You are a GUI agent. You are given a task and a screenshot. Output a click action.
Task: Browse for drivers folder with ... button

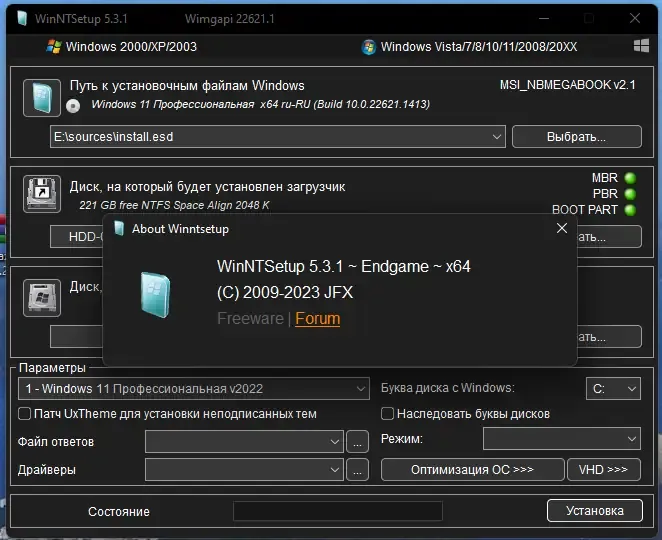coord(357,469)
